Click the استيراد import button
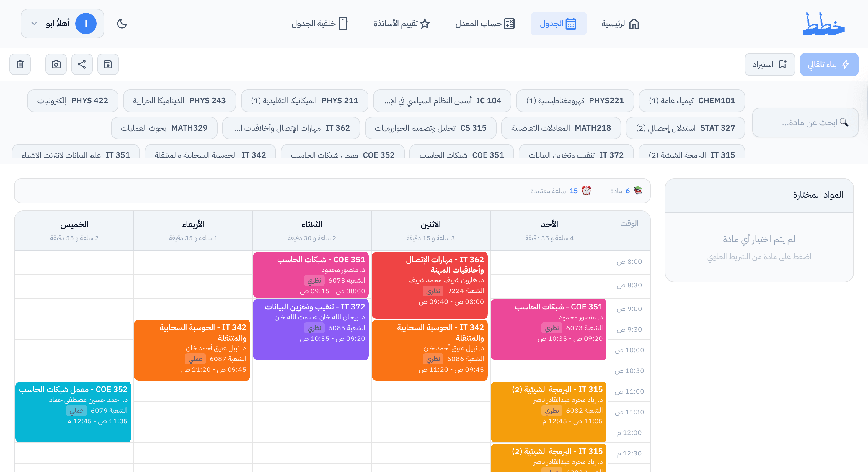Screen dimensions: 868x472 click(x=770, y=64)
